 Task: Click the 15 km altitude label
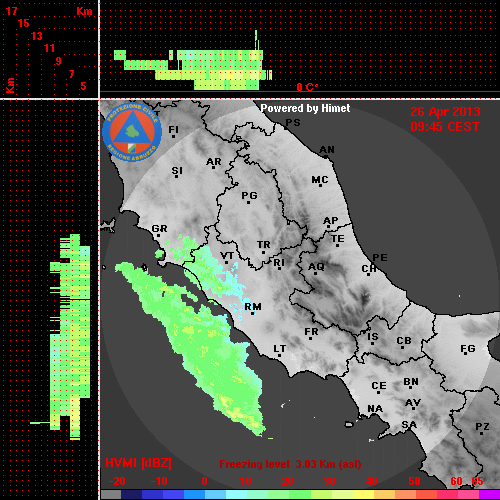click(24, 23)
